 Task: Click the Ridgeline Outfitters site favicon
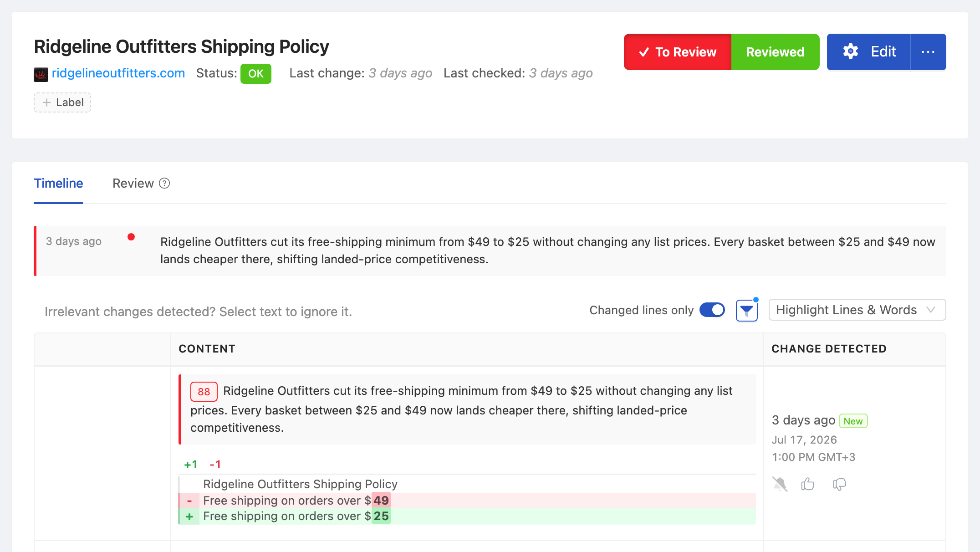(x=41, y=74)
